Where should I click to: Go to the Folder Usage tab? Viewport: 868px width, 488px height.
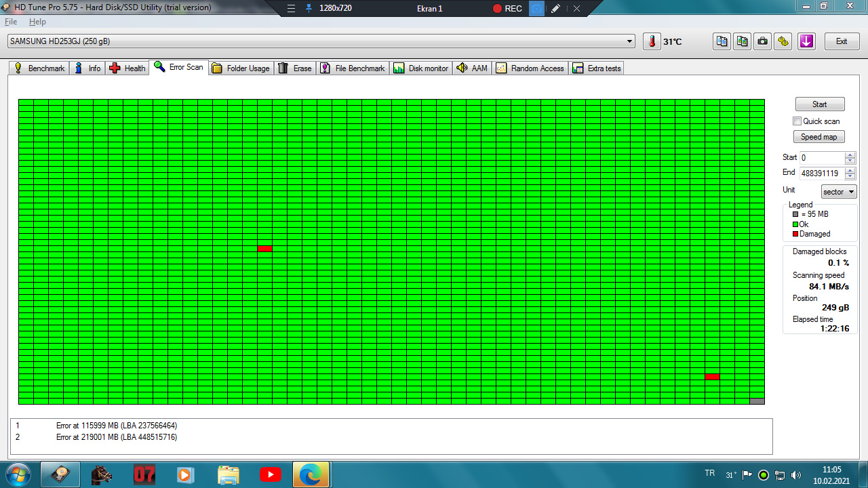(241, 68)
